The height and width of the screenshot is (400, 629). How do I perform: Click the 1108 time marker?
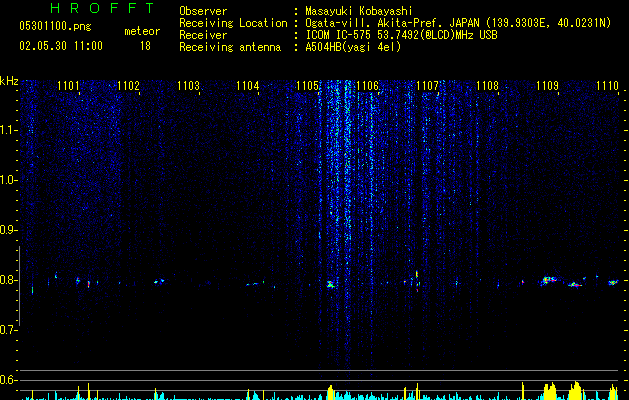487,86
